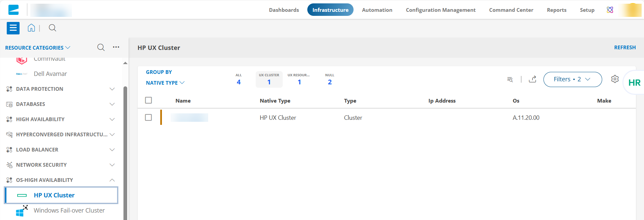Click the Ip Address column header
Screen dimensions: 644x220
442,101
